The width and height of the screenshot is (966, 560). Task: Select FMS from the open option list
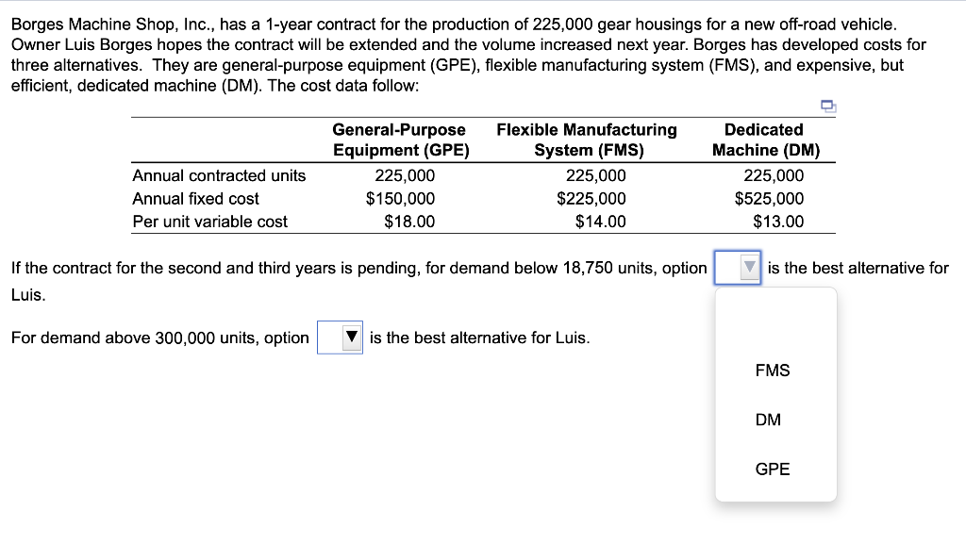(772, 371)
